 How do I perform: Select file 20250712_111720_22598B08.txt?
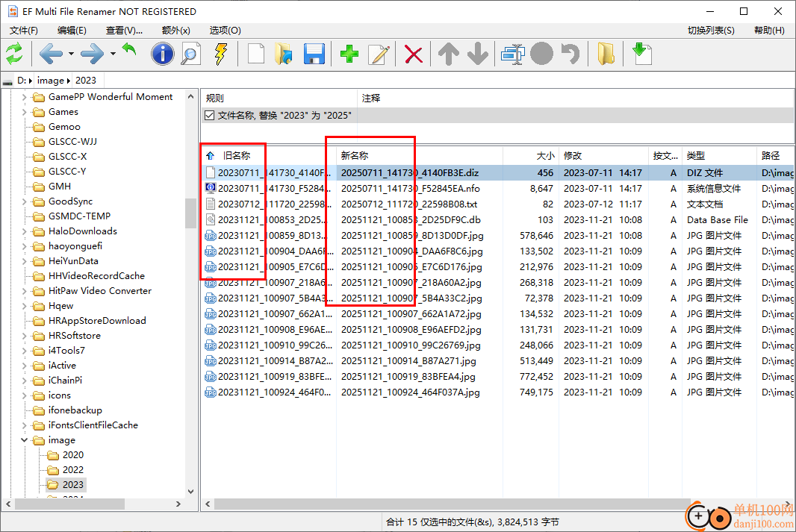pos(409,204)
